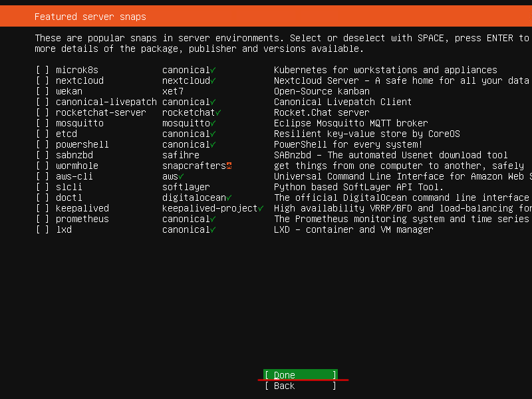The image size is (532, 399).
Task: Click the snapcrafters publisher name
Action: point(194,166)
